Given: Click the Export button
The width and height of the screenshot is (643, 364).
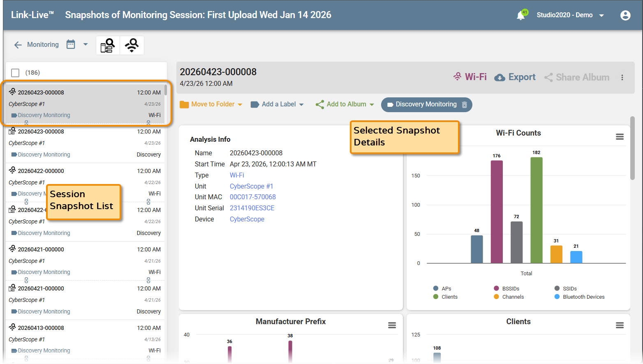Looking at the screenshot, I should [515, 77].
